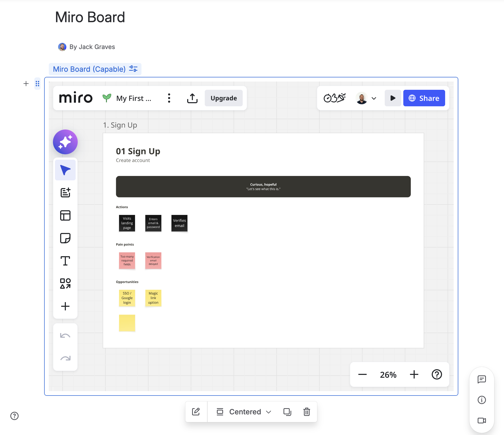Select the sticky note tool
The image size is (504, 435).
pyautogui.click(x=65, y=238)
